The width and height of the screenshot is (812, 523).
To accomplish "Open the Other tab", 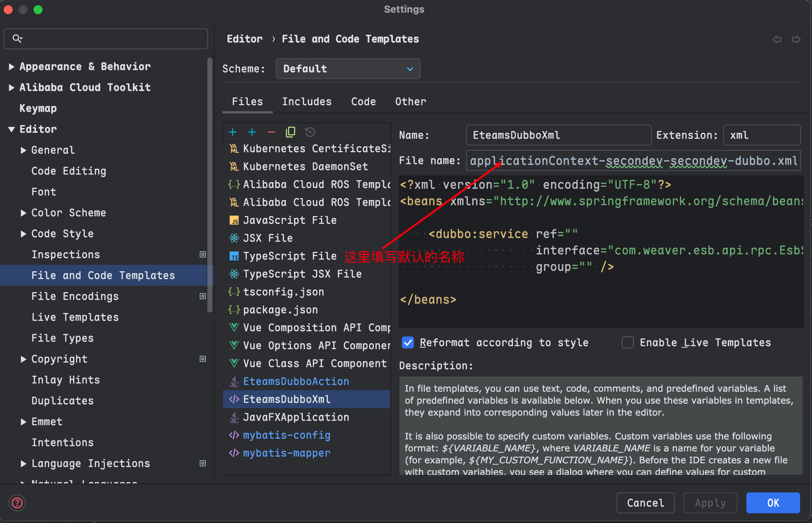I will [410, 101].
